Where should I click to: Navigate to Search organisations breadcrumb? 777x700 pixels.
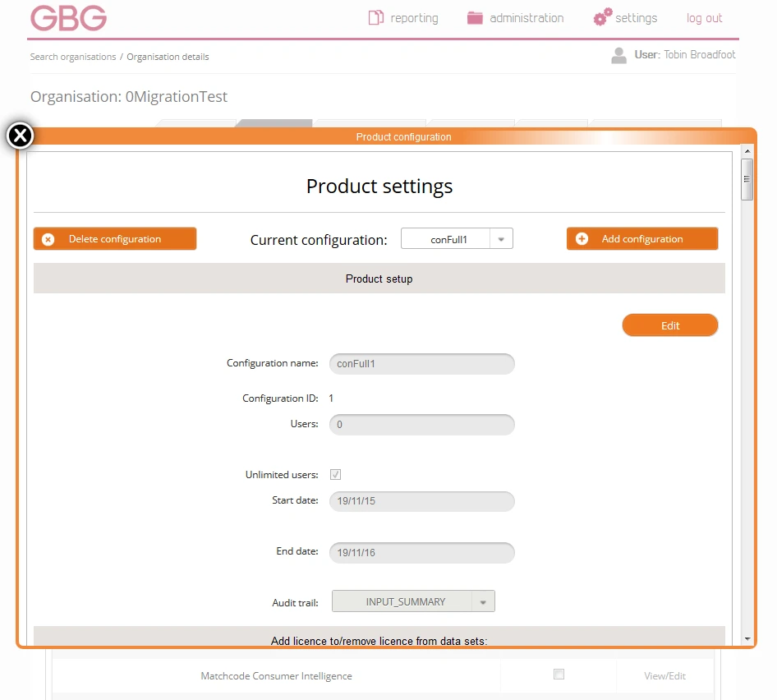(x=72, y=57)
